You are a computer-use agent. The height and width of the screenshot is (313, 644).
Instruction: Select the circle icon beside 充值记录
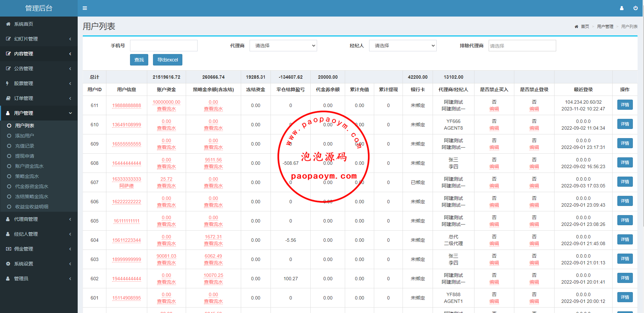(9, 146)
